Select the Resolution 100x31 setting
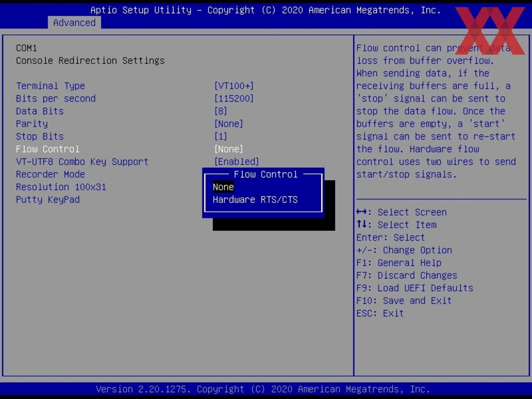Viewport: 532px width, 399px height. click(61, 187)
